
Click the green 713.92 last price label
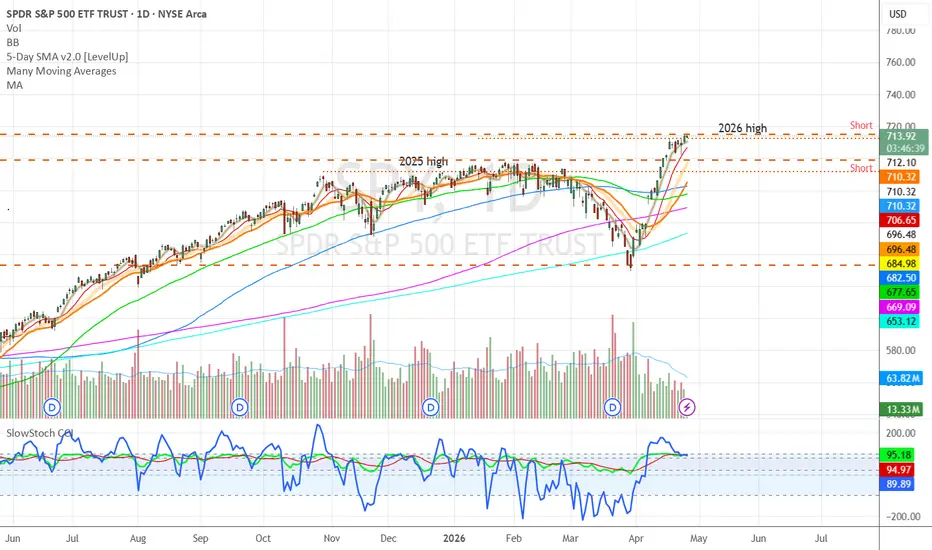point(901,136)
